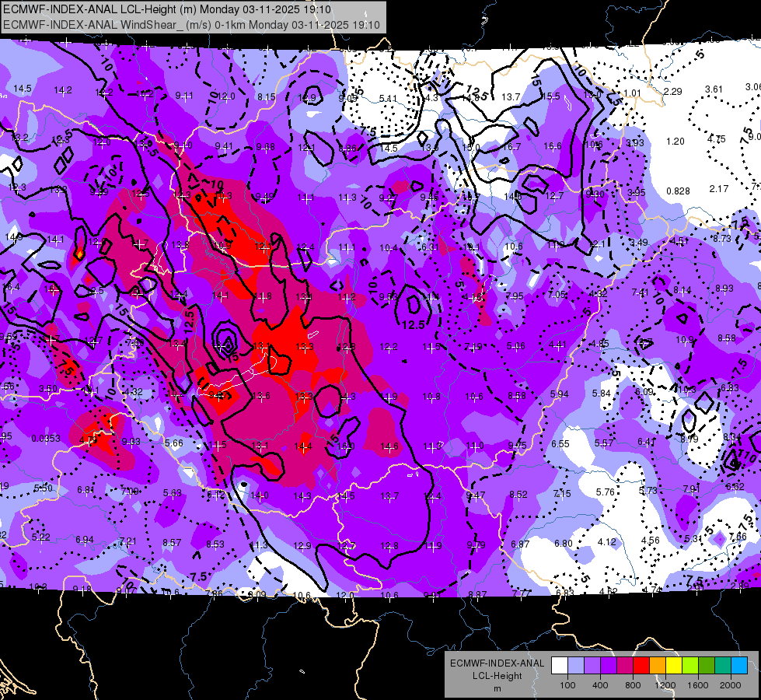Click the grid value 6.94

pyautogui.click(x=85, y=540)
